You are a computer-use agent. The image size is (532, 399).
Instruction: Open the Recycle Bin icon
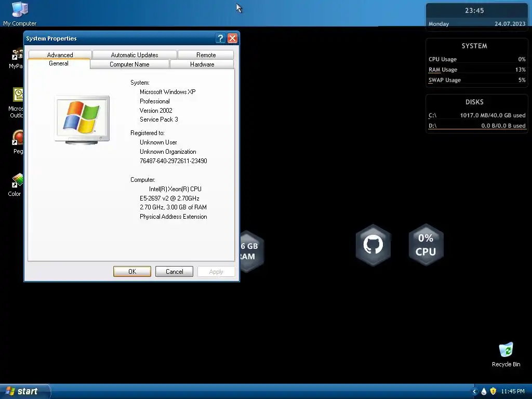506,354
